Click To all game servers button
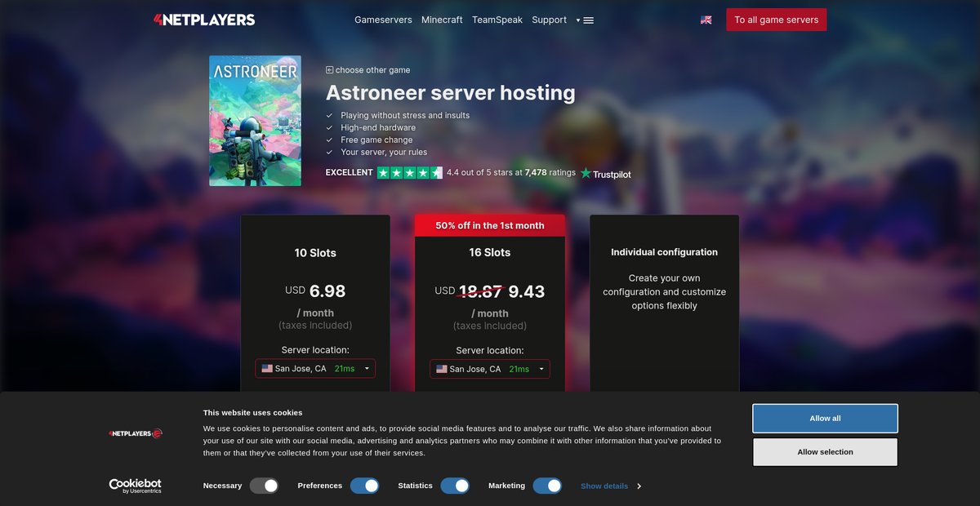 (776, 20)
